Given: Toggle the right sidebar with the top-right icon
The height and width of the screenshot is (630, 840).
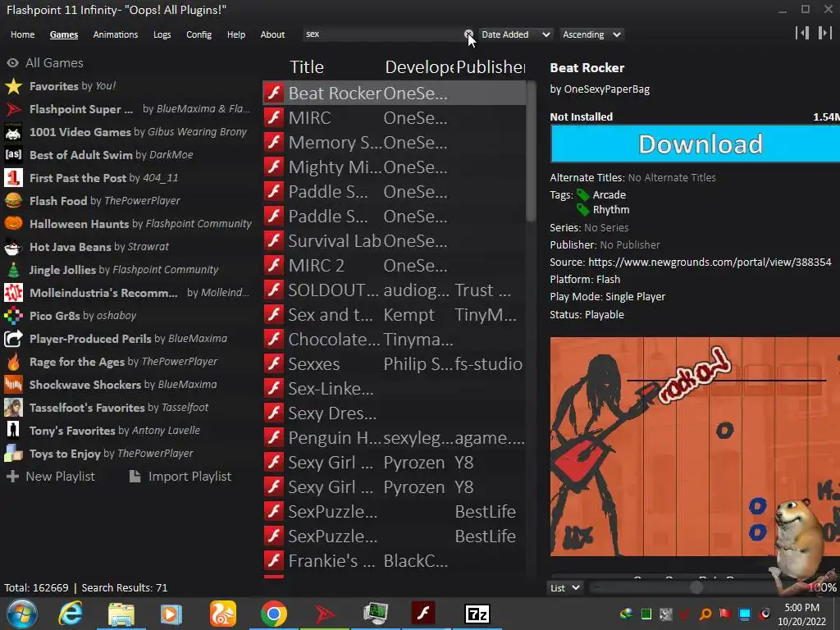Looking at the screenshot, I should [824, 33].
